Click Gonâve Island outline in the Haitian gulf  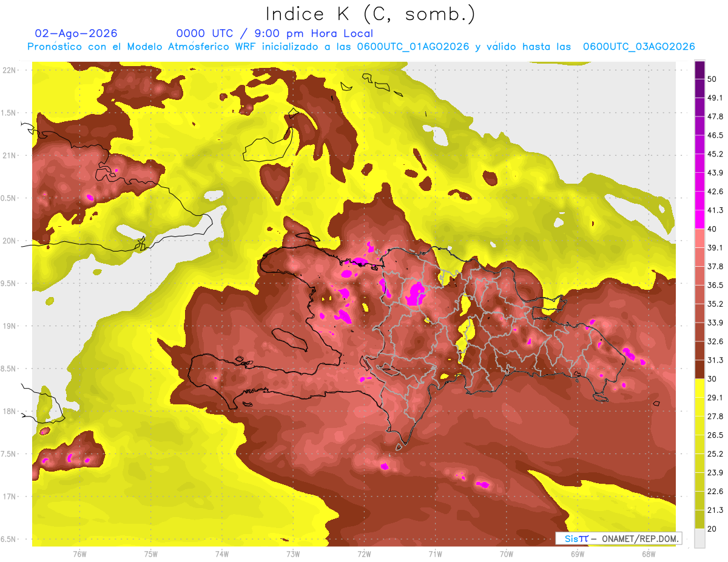(x=291, y=339)
